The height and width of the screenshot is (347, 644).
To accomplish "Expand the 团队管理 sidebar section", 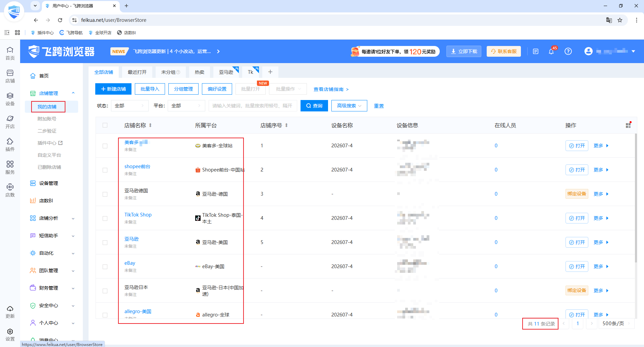I will [73, 271].
